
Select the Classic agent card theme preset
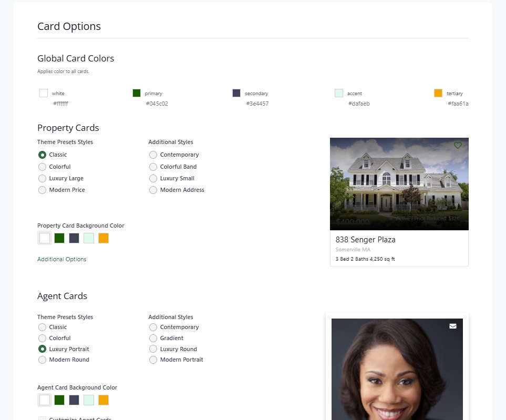[x=42, y=327]
